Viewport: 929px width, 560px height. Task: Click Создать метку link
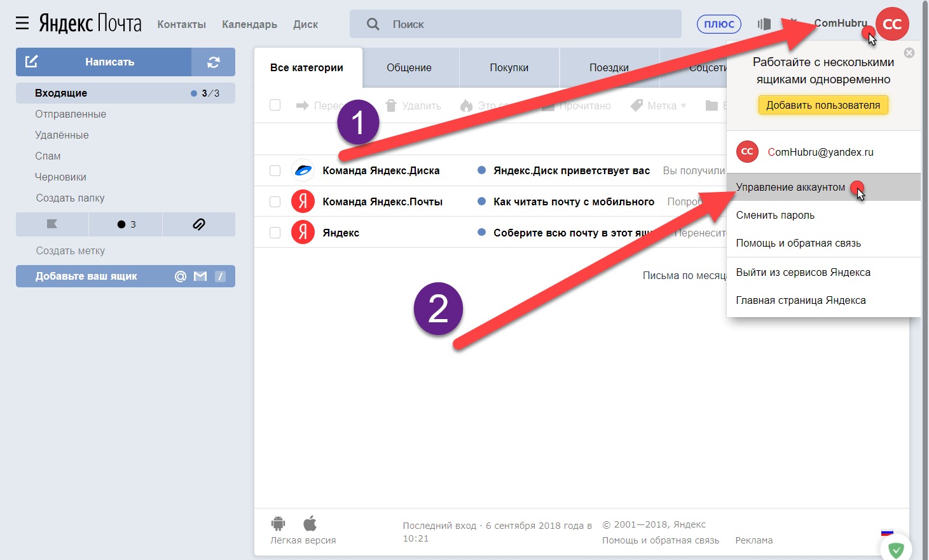click(70, 250)
